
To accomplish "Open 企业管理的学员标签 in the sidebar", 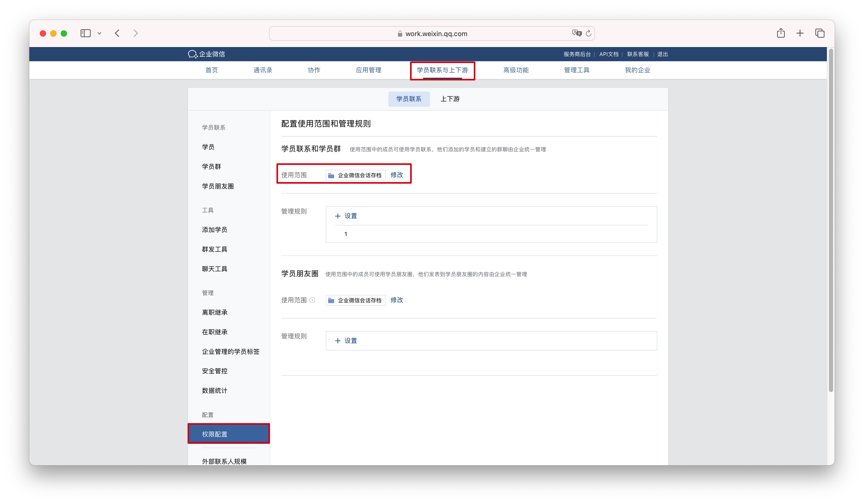I will [231, 351].
